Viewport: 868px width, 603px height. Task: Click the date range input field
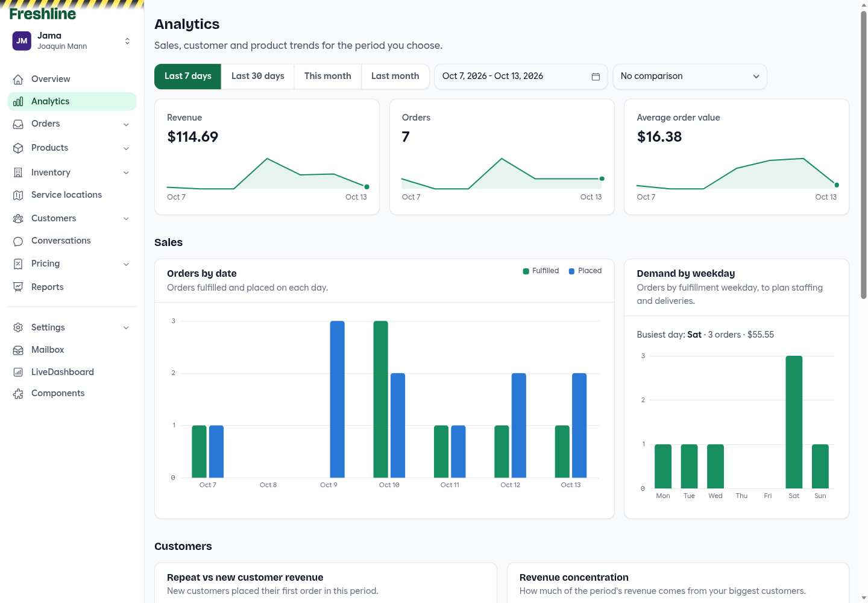pos(521,77)
